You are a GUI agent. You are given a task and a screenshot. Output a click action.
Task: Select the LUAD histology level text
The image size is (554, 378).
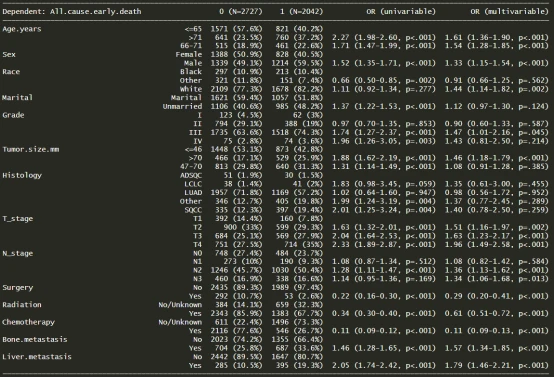pos(193,193)
